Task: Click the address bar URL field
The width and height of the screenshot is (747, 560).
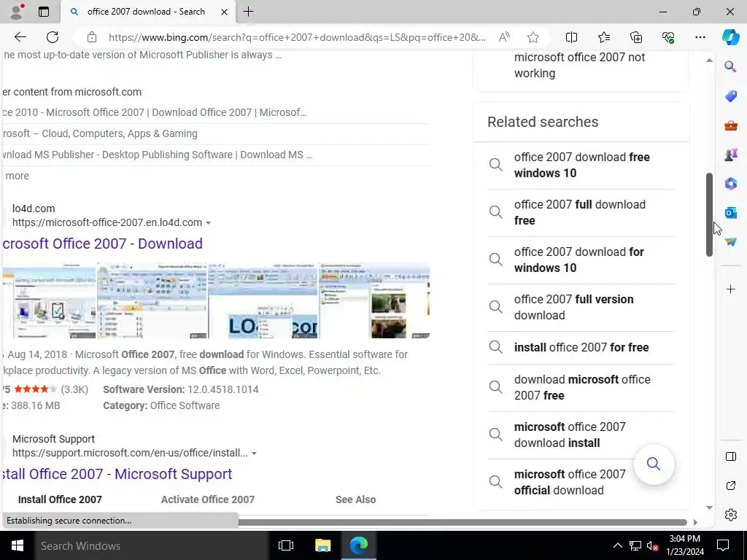Action: 297,37
